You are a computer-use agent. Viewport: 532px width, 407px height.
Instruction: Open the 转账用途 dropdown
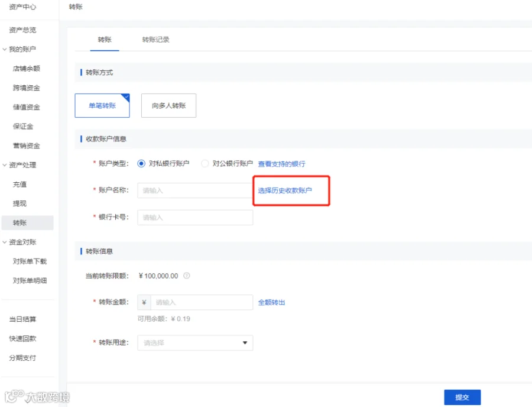pyautogui.click(x=195, y=343)
